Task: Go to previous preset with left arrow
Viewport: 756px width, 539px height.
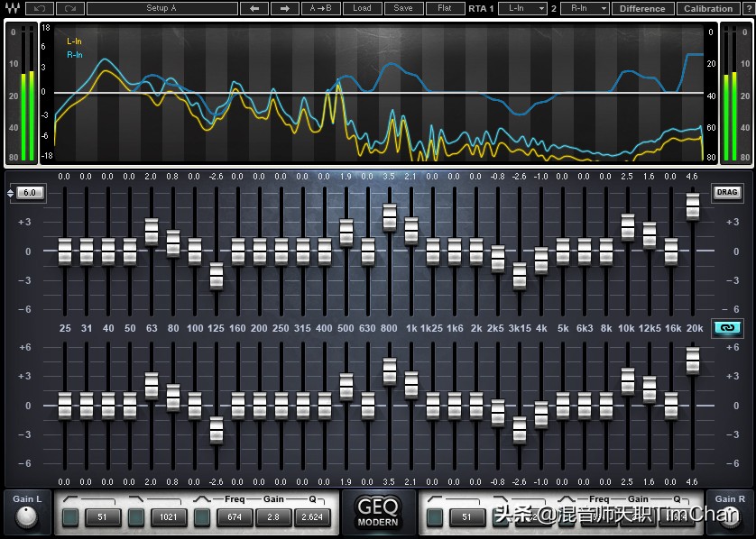Action: 254,8
